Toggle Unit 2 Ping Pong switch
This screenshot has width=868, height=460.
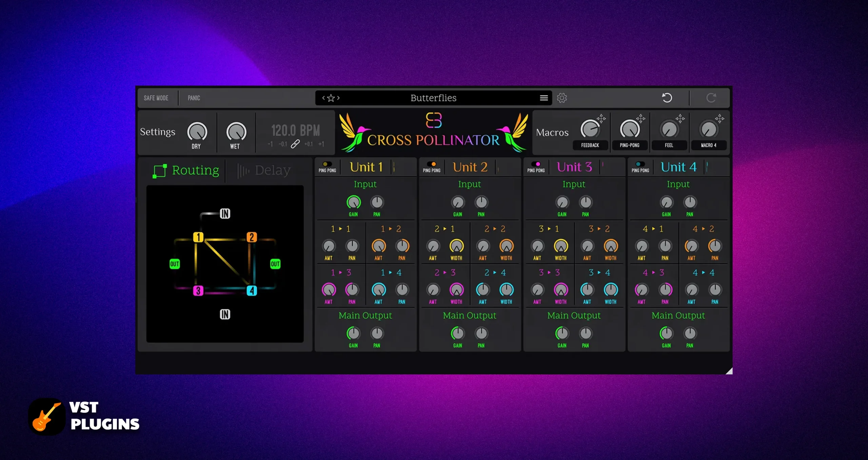(431, 164)
